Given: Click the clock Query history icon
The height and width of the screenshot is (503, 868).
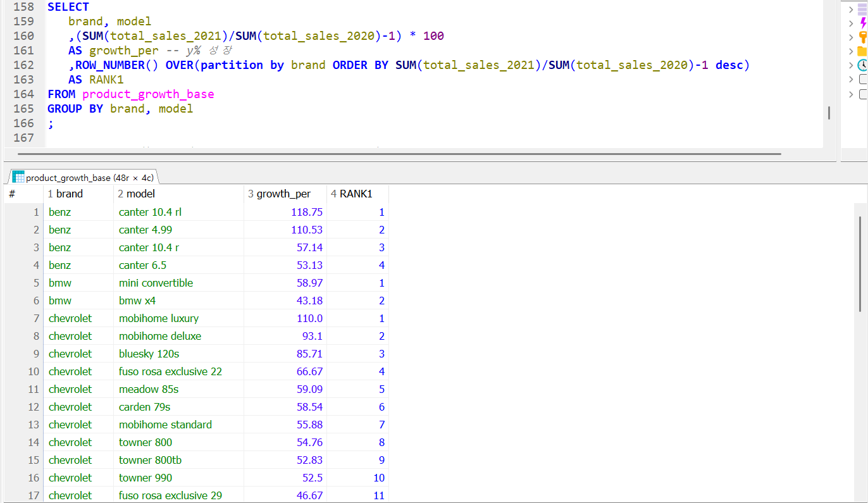Looking at the screenshot, I should click(x=863, y=65).
